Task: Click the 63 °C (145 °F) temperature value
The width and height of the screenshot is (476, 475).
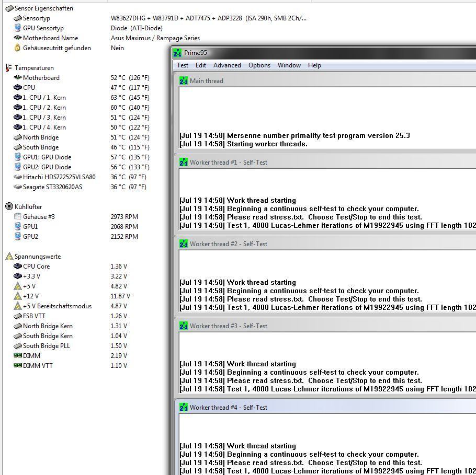Action: [130, 97]
